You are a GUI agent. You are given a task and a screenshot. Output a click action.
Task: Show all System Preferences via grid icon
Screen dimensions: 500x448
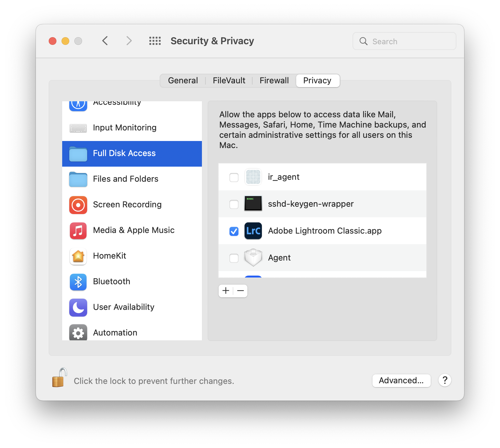click(155, 41)
